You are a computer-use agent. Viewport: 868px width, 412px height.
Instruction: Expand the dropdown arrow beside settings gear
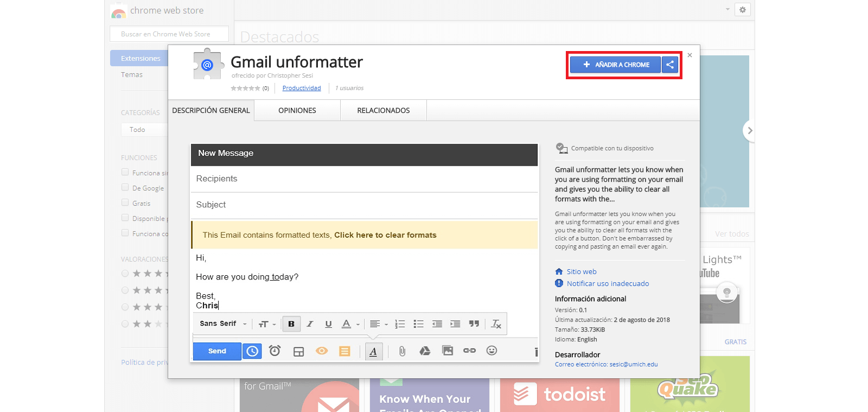(x=727, y=9)
